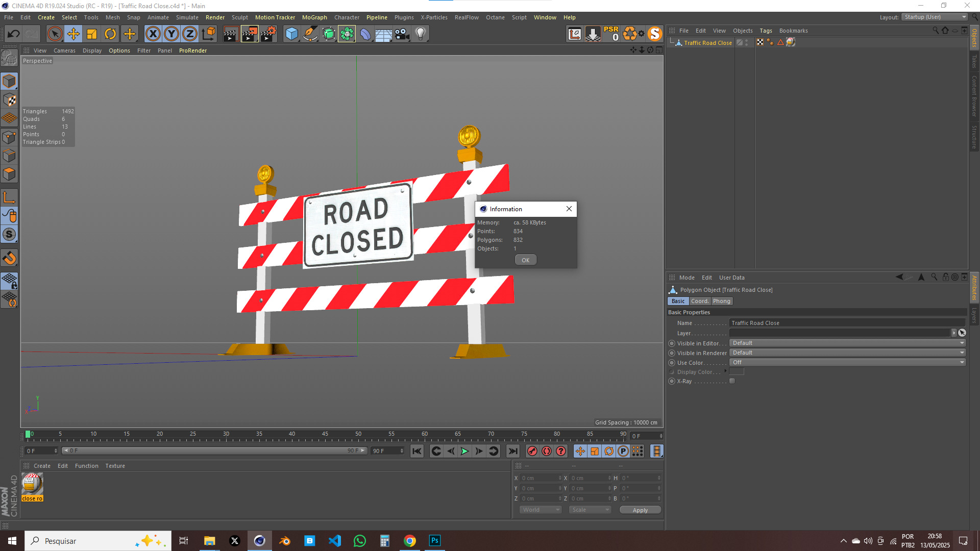Viewport: 980px width, 551px height.
Task: Enable the Axis tool
Action: [9, 197]
